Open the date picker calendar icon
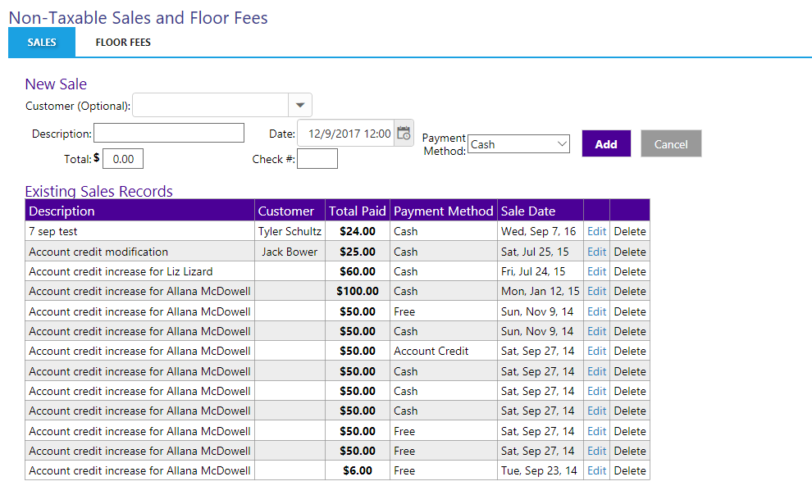 pyautogui.click(x=403, y=134)
